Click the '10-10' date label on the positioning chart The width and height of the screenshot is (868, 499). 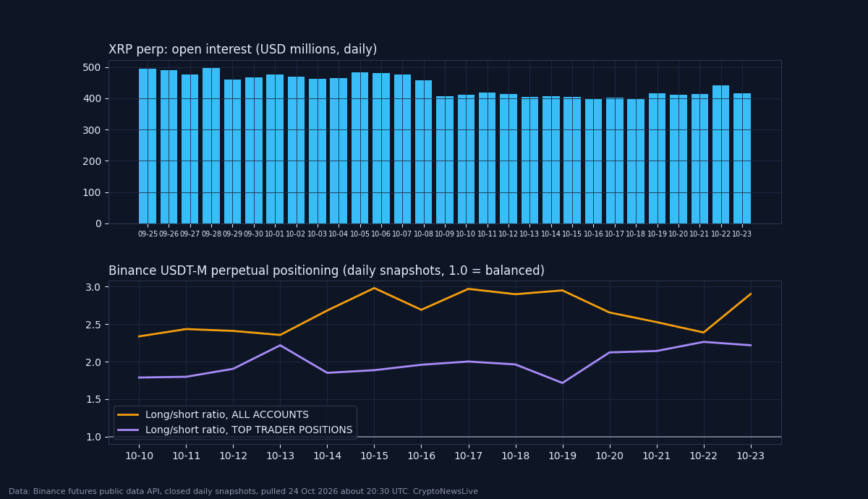click(139, 456)
